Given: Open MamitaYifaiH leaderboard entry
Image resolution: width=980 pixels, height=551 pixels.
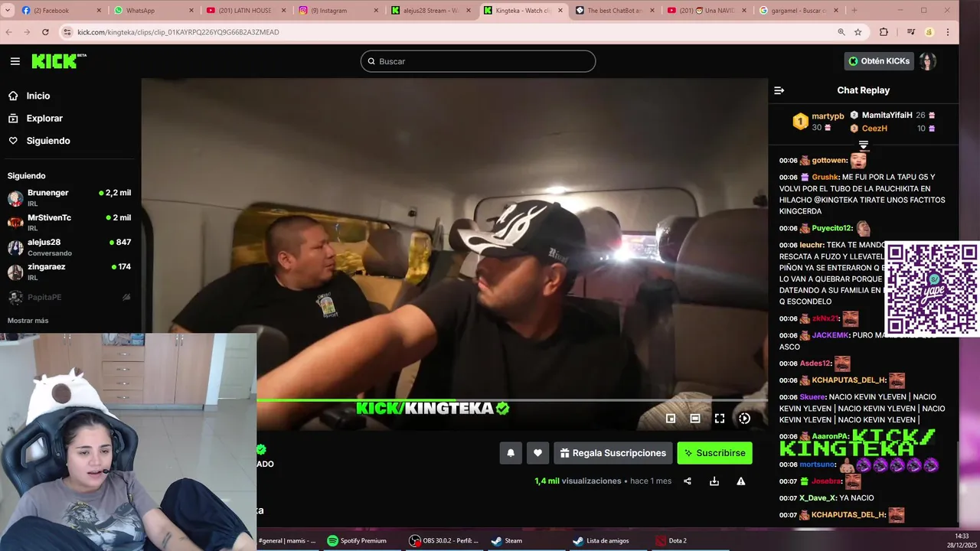Looking at the screenshot, I should 887,115.
